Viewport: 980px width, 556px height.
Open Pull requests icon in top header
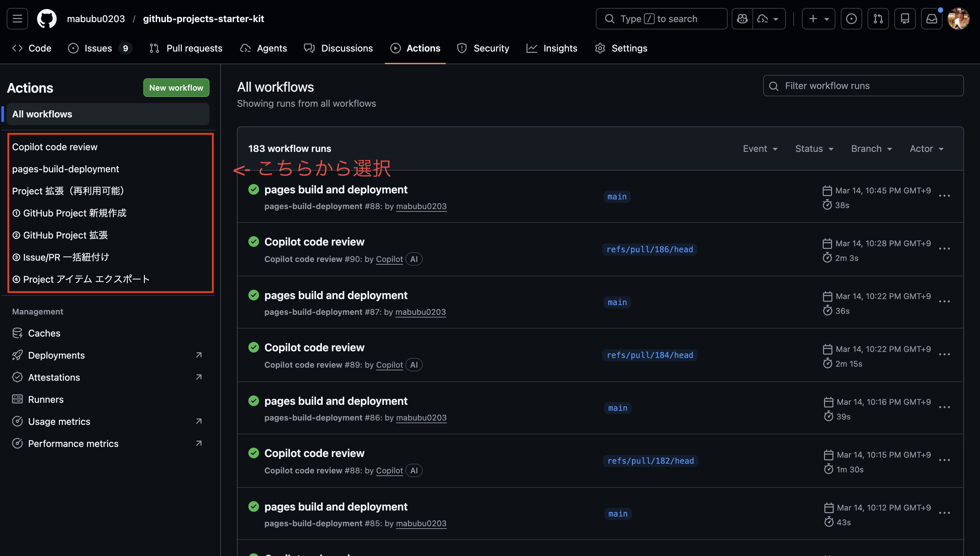click(878, 19)
